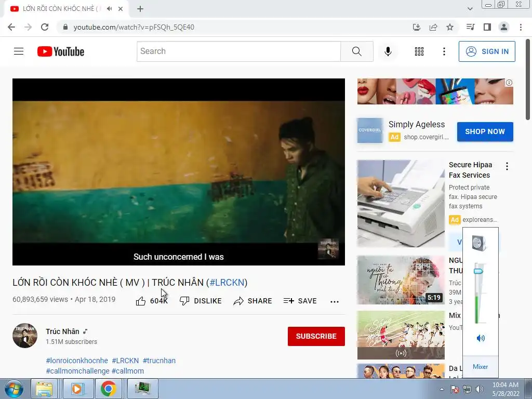Open the Chrome profile avatar
532x399 pixels.
click(x=504, y=27)
